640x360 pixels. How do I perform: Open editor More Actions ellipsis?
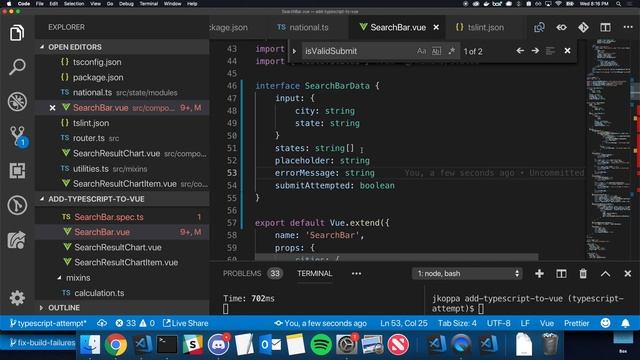click(628, 27)
